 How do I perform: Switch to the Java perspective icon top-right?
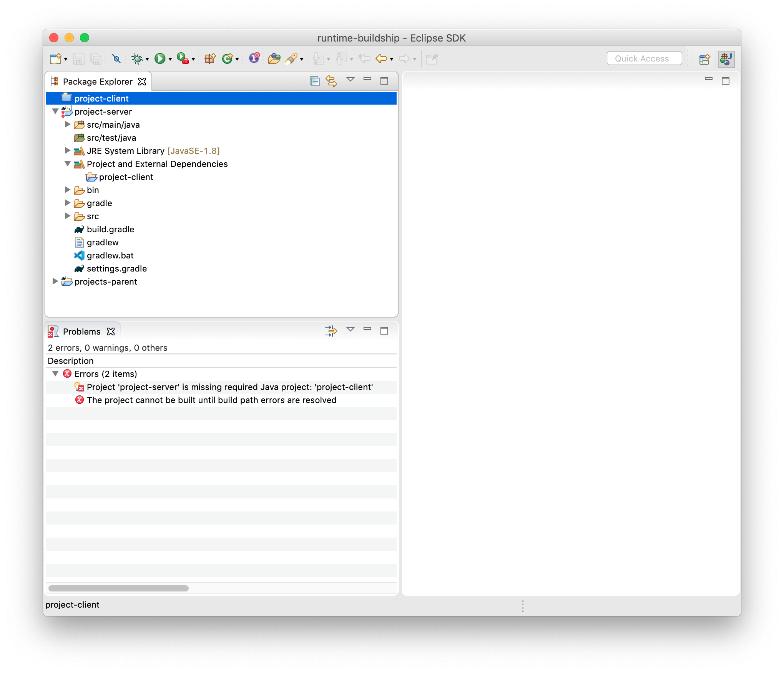coord(726,58)
